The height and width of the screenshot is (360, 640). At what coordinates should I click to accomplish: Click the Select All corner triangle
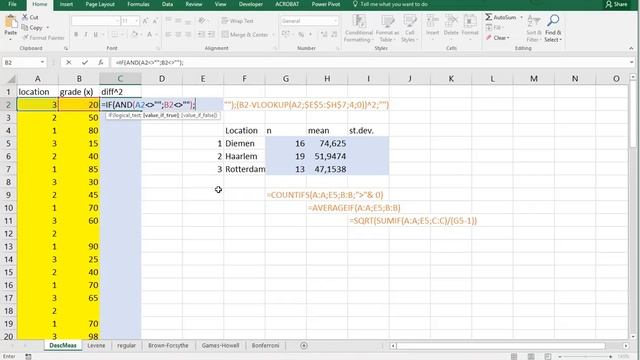pos(11,79)
